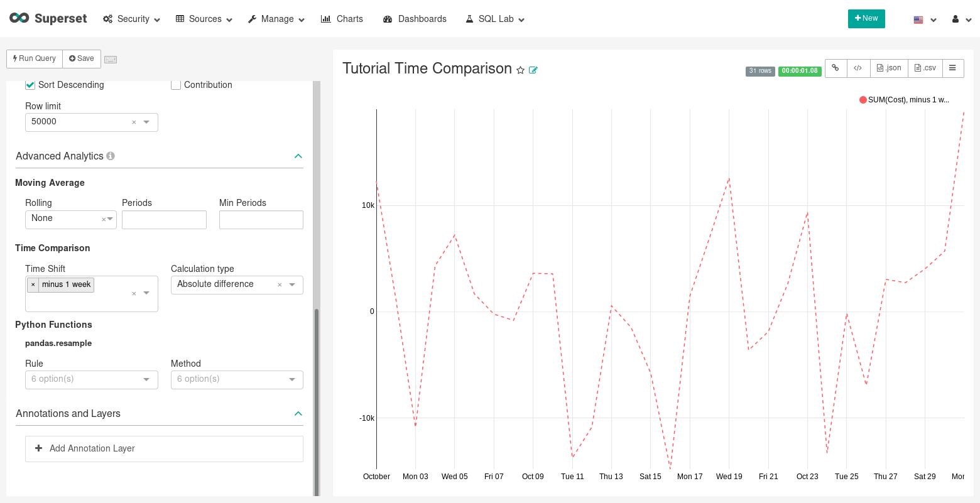Open the Sources menu

[204, 19]
